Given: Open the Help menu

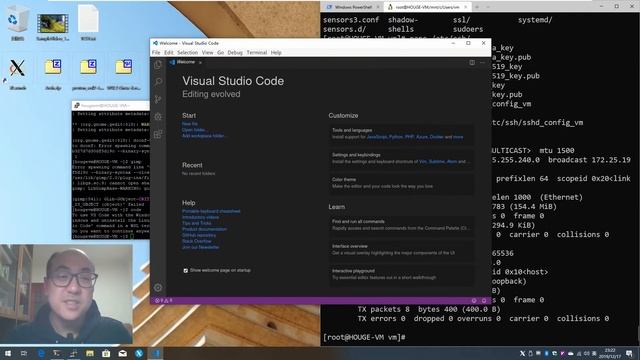Looking at the screenshot, I should (x=276, y=53).
